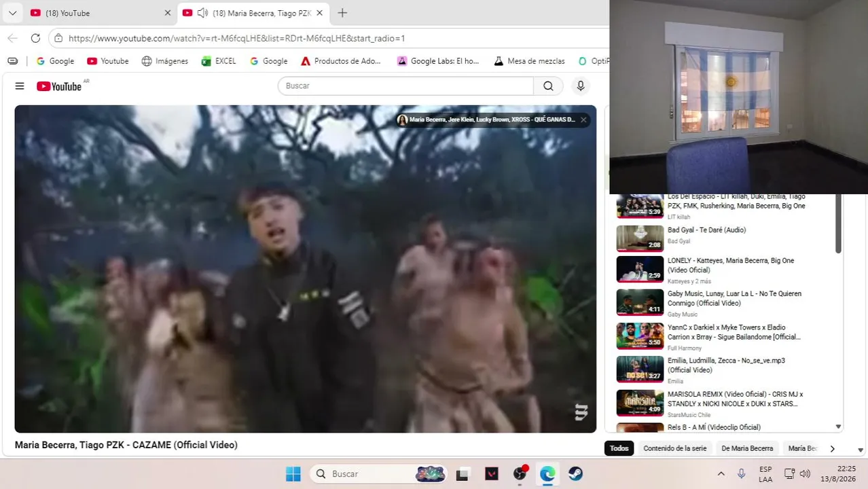
Task: Dismiss the 'QUÉ GANAS D...' info card
Action: pyautogui.click(x=583, y=120)
